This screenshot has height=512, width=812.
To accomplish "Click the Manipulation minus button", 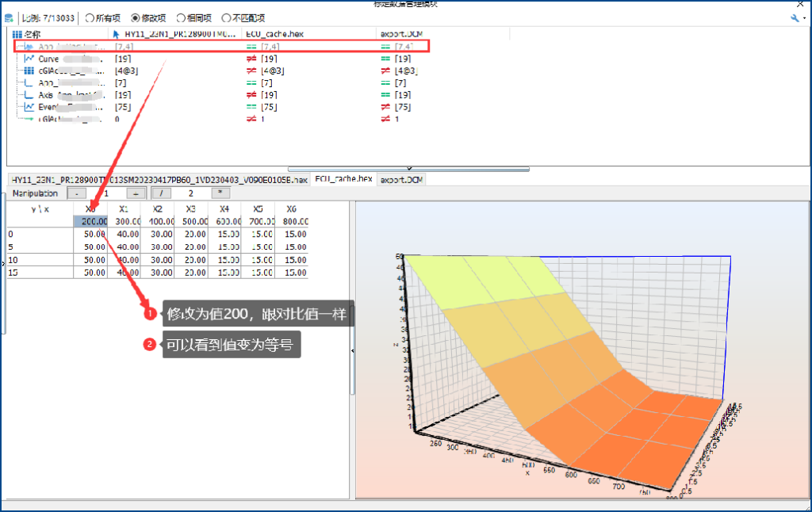I will click(x=77, y=193).
